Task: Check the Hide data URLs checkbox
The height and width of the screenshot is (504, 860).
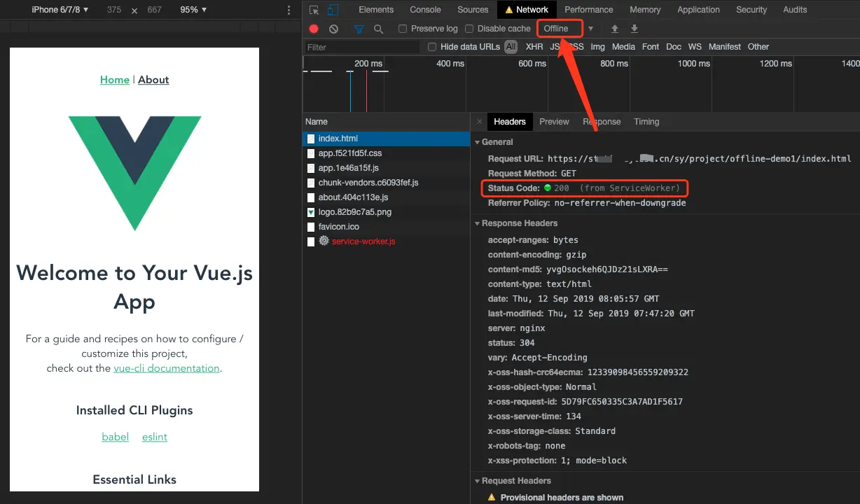Action: pos(432,47)
